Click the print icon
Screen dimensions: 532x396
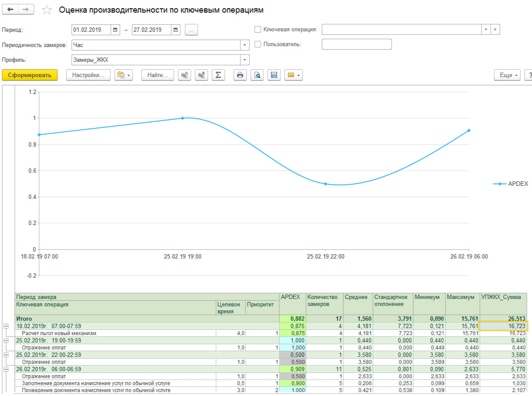(239, 75)
